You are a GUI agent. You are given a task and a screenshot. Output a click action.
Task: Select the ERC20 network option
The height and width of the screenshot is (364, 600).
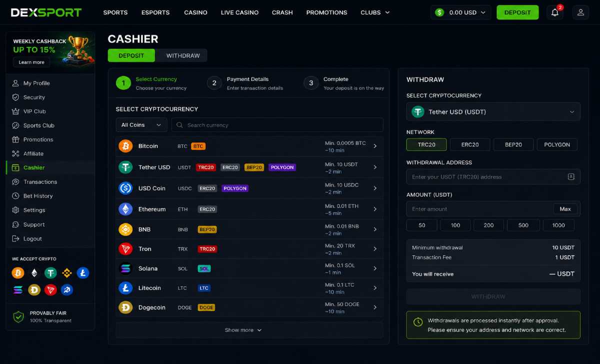click(x=470, y=144)
